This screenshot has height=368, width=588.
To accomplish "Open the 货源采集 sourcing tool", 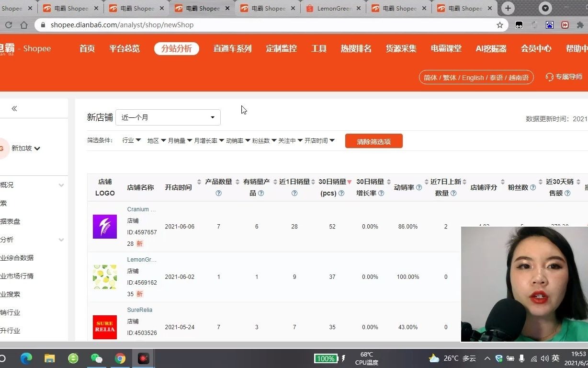I will (x=401, y=48).
